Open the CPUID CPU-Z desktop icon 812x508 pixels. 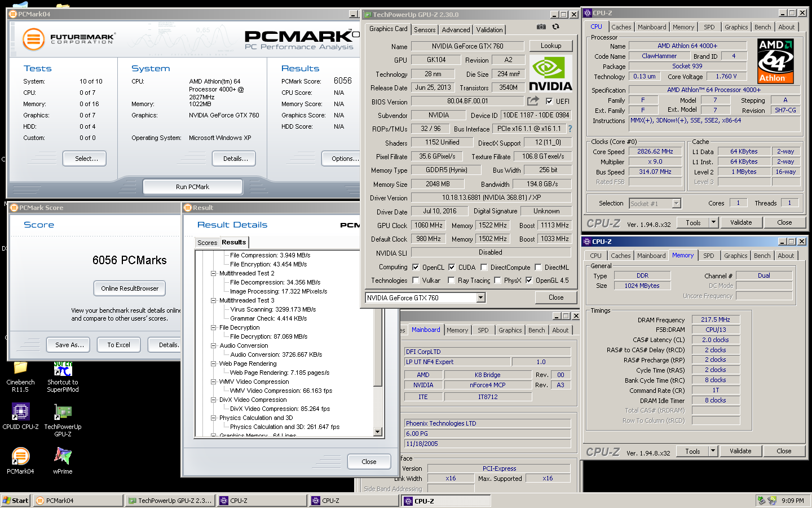click(20, 417)
